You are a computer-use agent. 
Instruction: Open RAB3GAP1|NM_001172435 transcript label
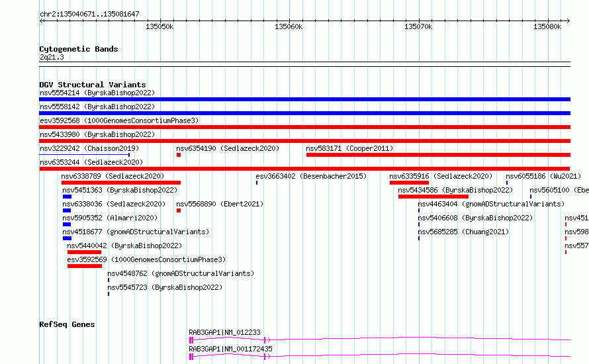(230, 349)
